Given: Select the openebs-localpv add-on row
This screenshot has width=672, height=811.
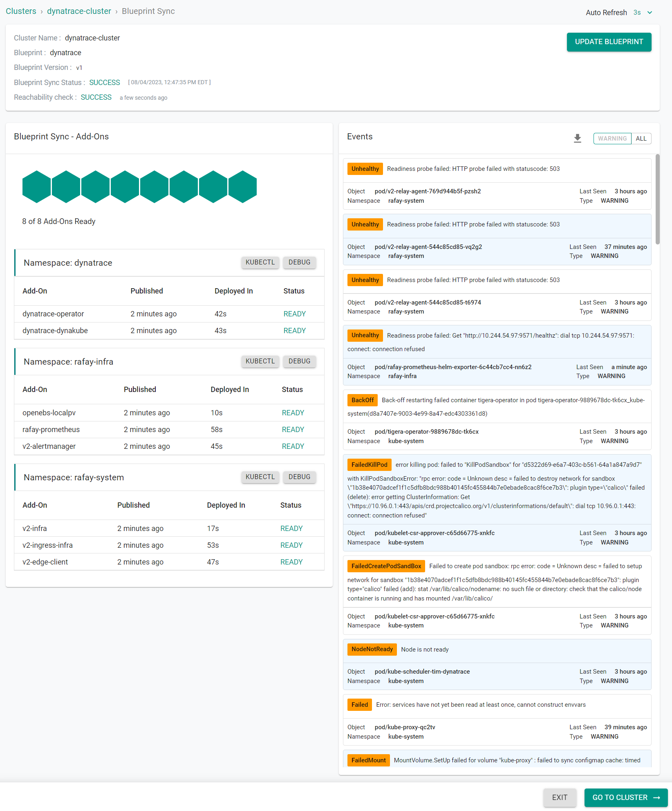Looking at the screenshot, I should 169,413.
